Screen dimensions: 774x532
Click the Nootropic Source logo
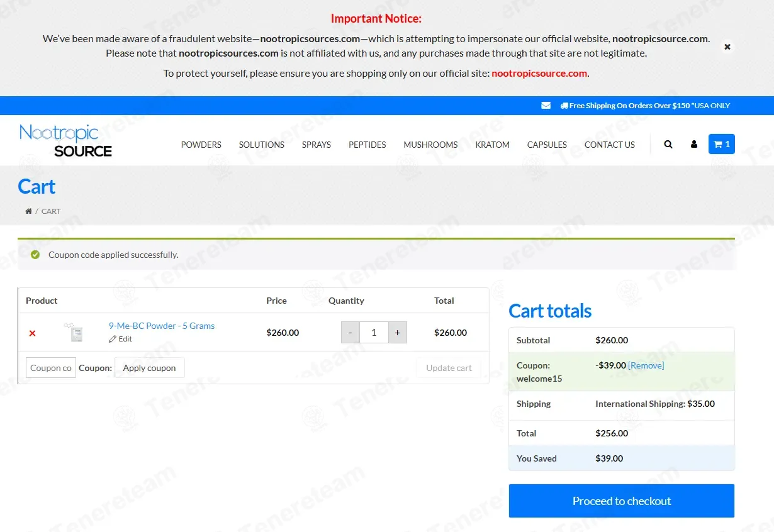pyautogui.click(x=65, y=141)
